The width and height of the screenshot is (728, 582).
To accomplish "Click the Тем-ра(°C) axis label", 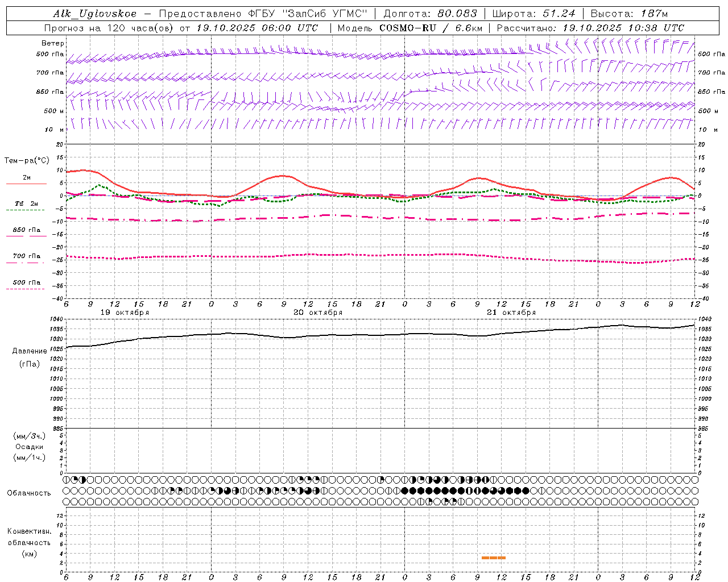I will coord(27,161).
